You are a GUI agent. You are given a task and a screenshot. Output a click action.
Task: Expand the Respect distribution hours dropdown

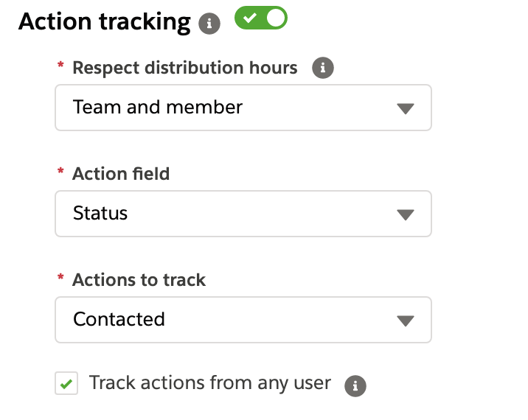[243, 108]
